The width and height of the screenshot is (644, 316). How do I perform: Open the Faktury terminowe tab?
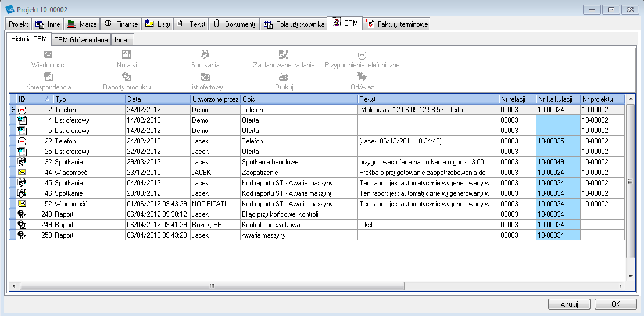point(397,24)
